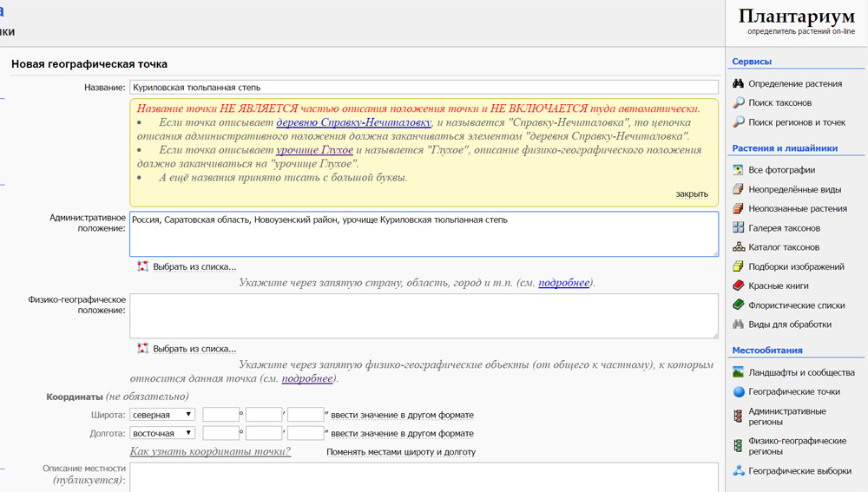Screen dimensions: 868x492
Task: Click the latitude degrees input box
Action: [220, 415]
